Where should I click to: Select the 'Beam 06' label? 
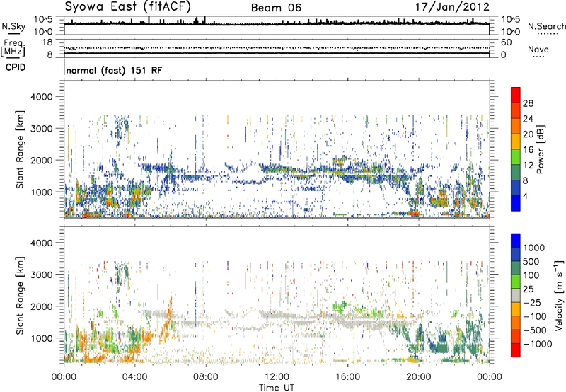click(276, 8)
